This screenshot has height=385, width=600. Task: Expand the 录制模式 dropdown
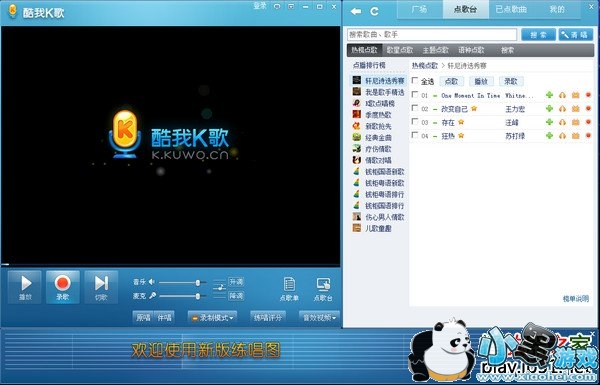point(212,318)
